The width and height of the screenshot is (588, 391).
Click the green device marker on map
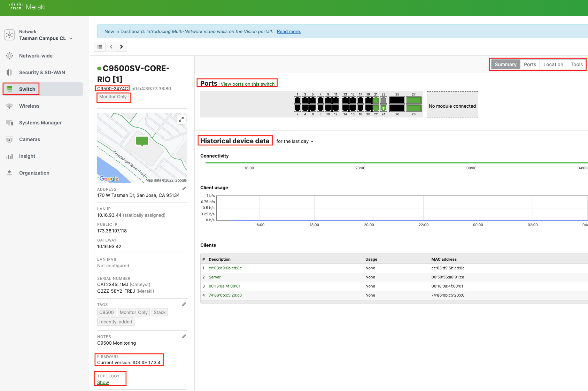pos(142,141)
